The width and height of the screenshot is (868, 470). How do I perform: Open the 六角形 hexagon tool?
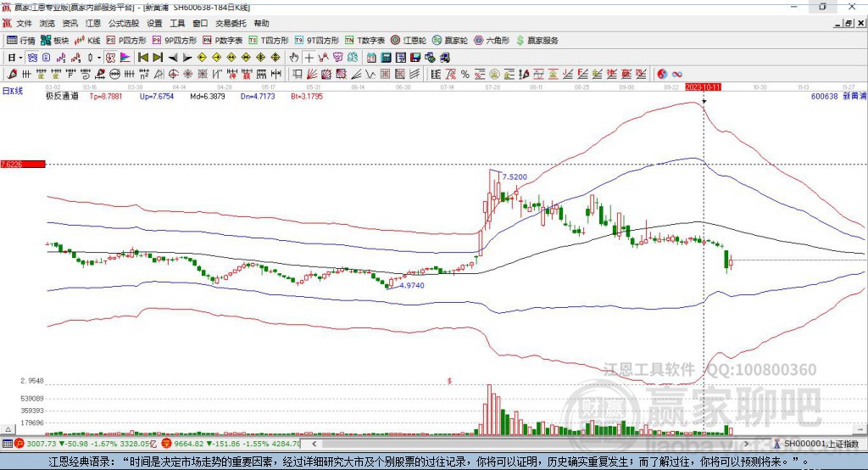click(492, 41)
